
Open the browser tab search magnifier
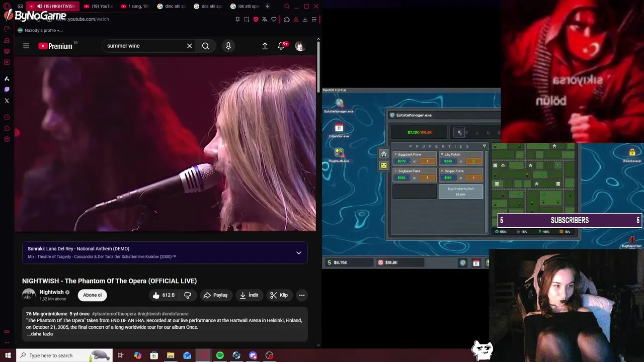coord(287,6)
